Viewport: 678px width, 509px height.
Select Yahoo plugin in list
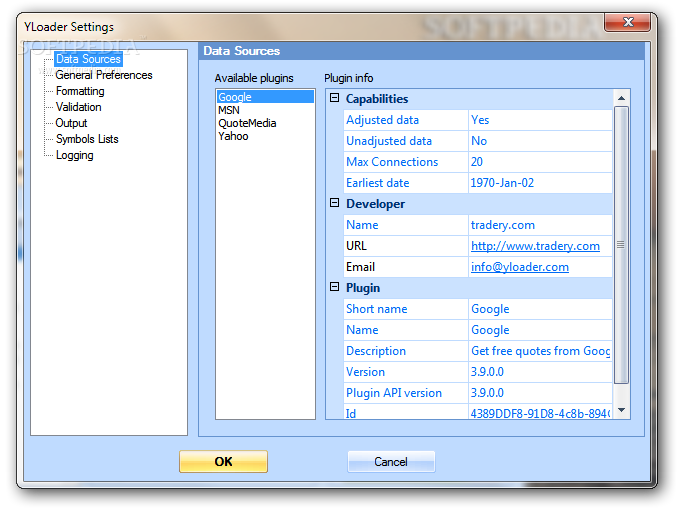265,136
